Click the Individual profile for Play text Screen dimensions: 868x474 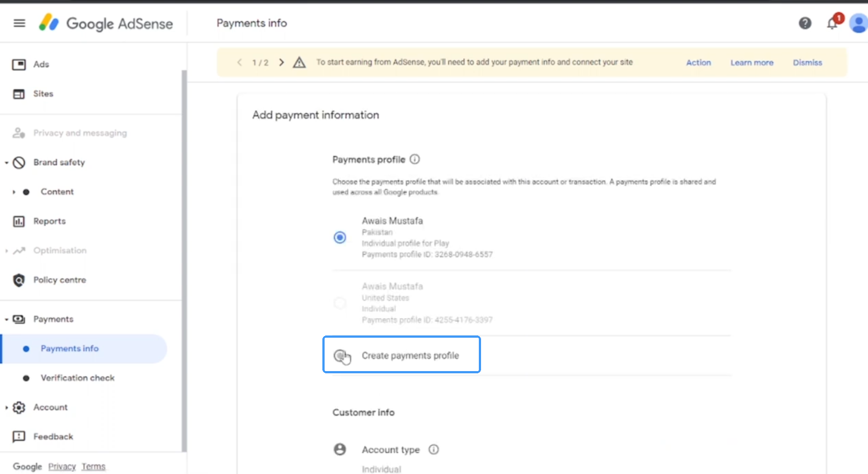405,244
